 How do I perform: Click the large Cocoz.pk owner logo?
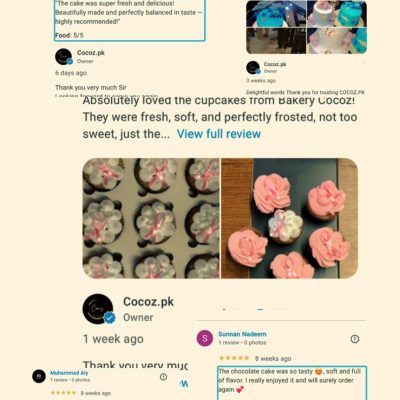(x=98, y=309)
